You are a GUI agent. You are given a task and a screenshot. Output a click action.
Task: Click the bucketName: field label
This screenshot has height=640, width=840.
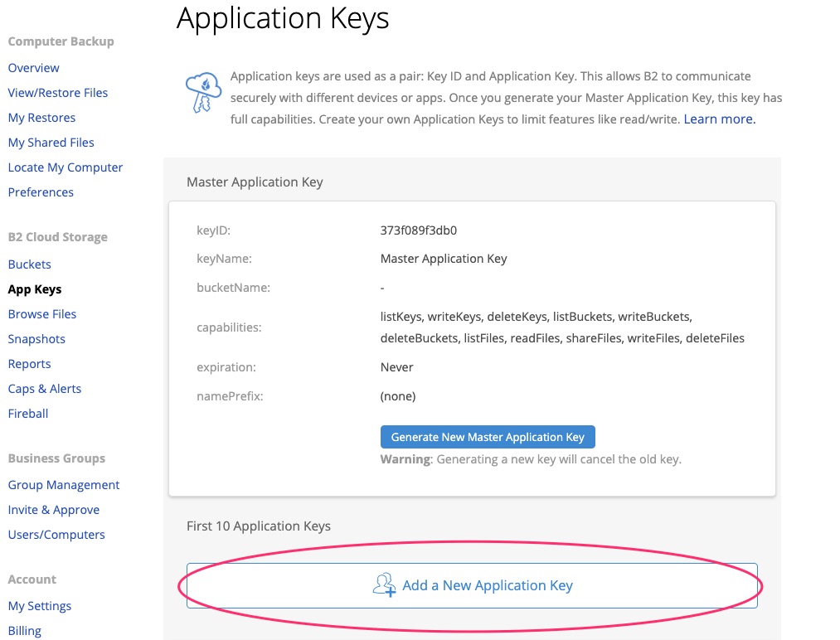234,288
